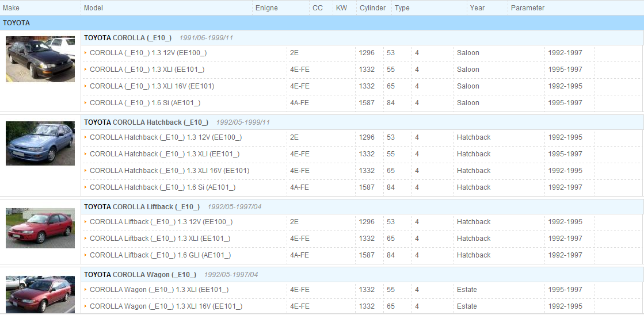Click 1296 CC value in Hatchback 1.3 12V row

[x=367, y=137]
